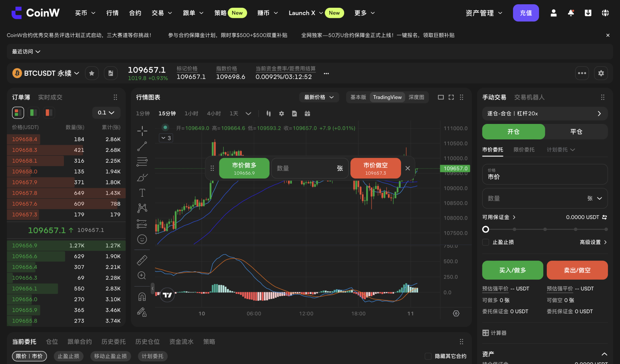Image resolution: width=620 pixels, height=364 pixels.
Task: Open the chart settings gear icon
Action: 281,113
